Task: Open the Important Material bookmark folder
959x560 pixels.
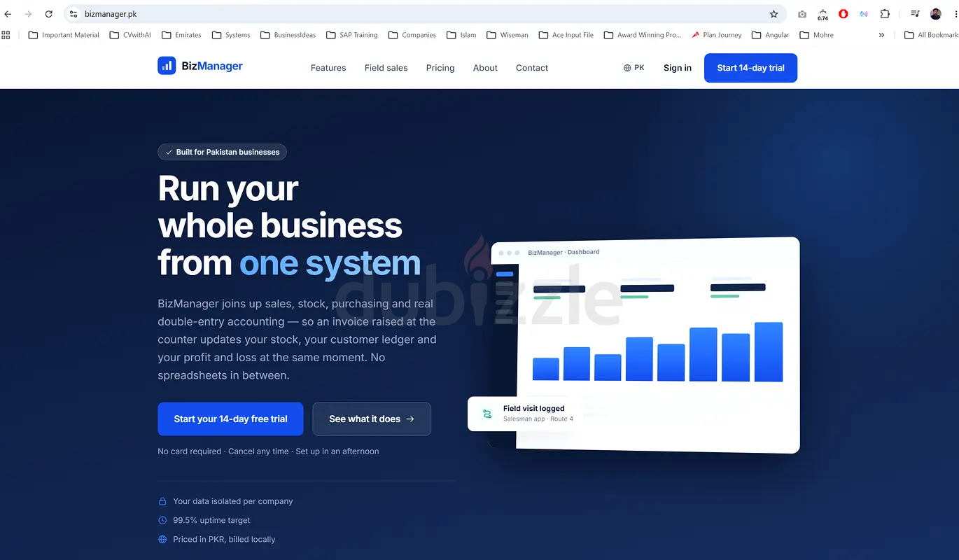Action: (64, 35)
